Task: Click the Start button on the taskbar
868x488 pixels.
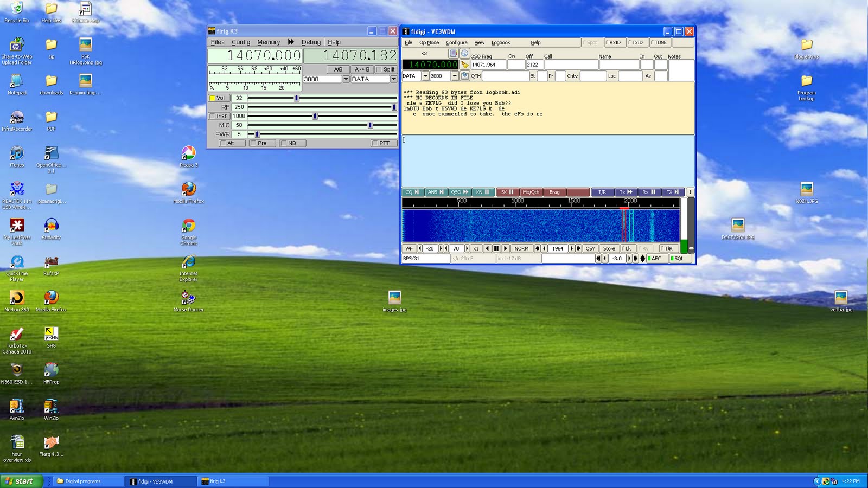Action: click(x=21, y=481)
